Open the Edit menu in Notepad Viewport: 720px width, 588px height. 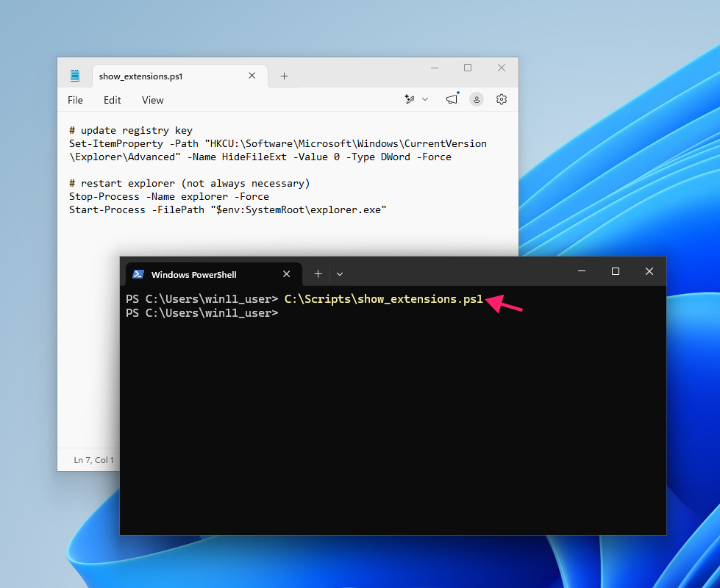pyautogui.click(x=112, y=100)
